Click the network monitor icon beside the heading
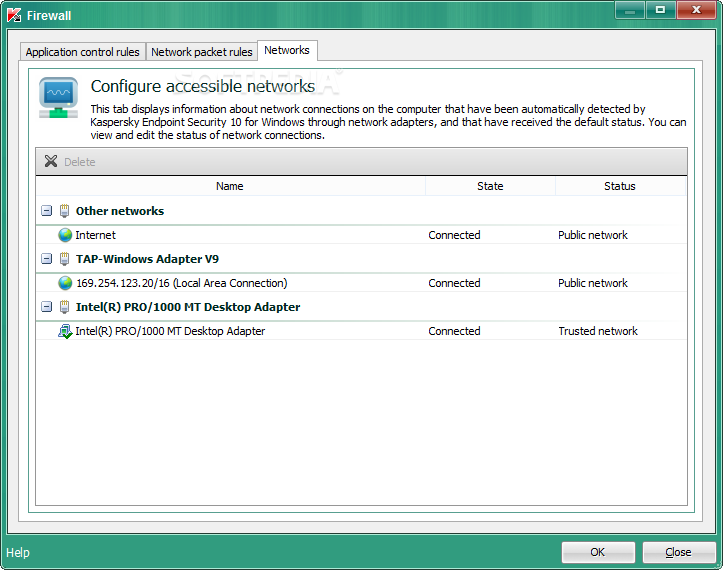Viewport: 723px width, 570px height. coord(59,98)
